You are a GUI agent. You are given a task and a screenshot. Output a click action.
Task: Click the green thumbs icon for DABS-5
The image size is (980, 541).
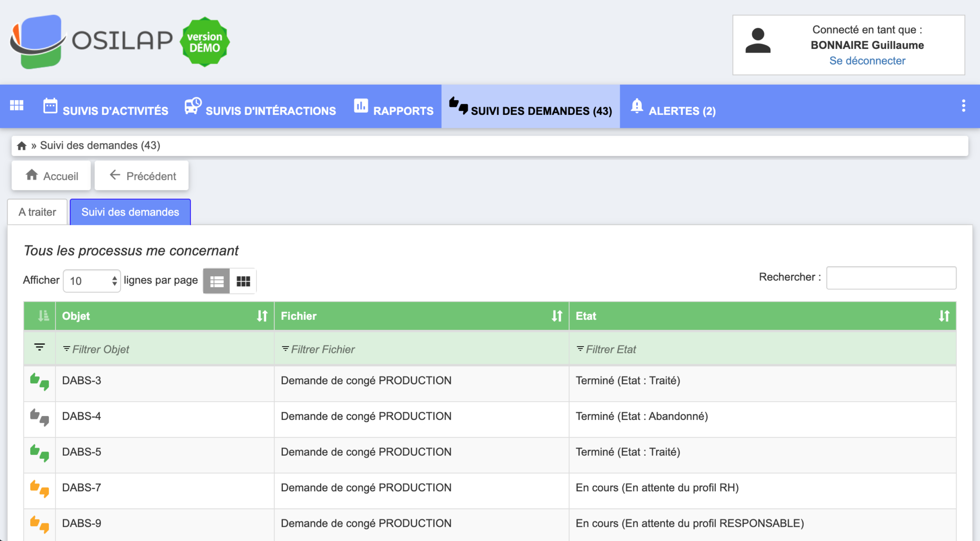pyautogui.click(x=40, y=453)
